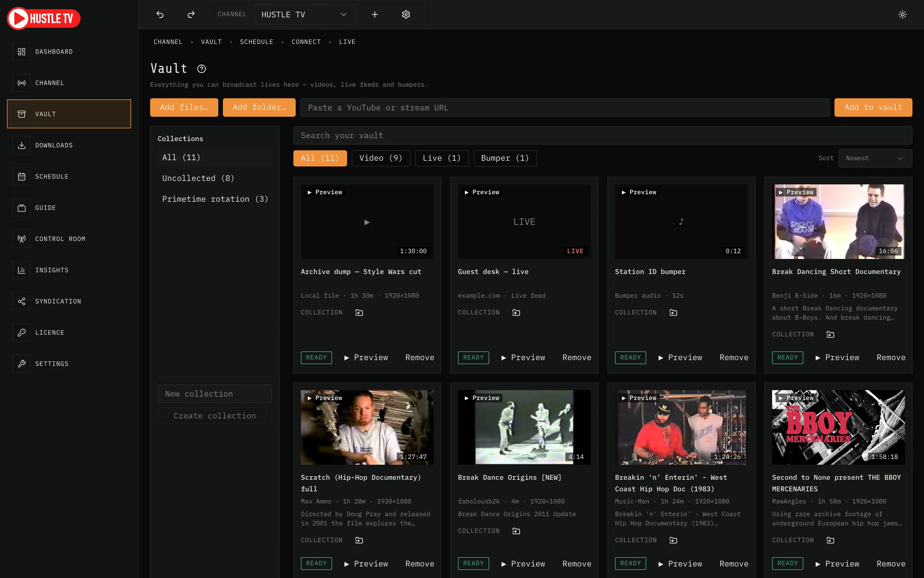924x578 pixels.
Task: Click the Insights bar chart icon
Action: tap(21, 270)
